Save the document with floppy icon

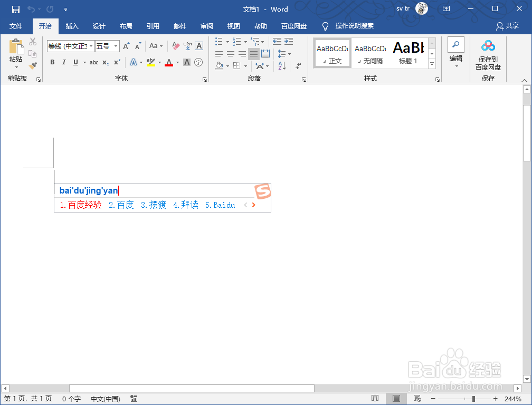click(x=16, y=9)
